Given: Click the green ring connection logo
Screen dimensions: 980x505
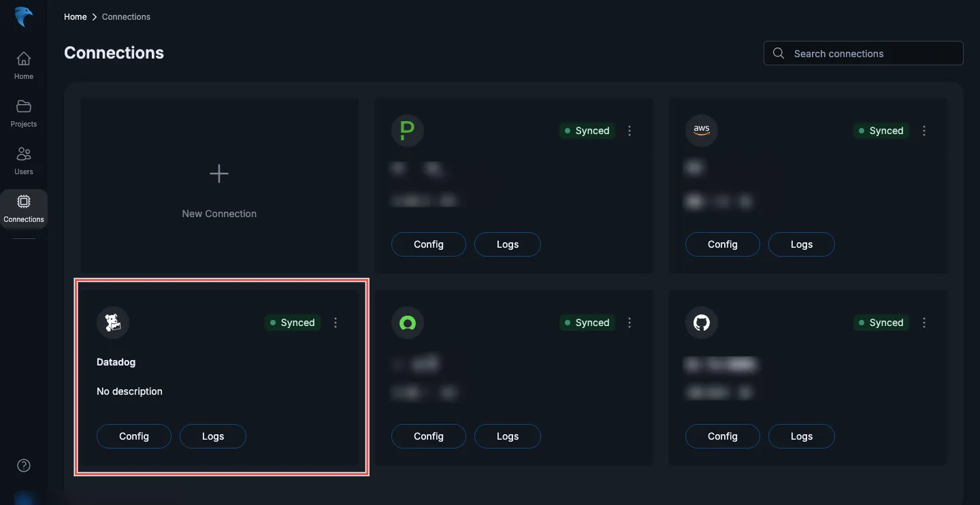Looking at the screenshot, I should pyautogui.click(x=408, y=323).
